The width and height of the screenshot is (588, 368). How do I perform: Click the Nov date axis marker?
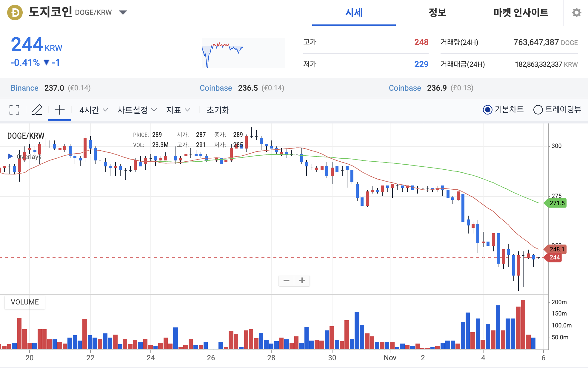click(390, 358)
